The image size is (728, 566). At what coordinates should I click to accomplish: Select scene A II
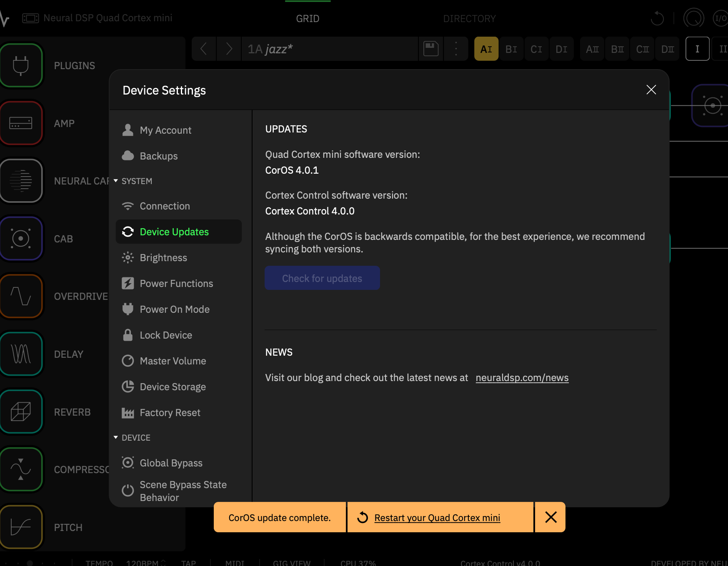coord(592,49)
